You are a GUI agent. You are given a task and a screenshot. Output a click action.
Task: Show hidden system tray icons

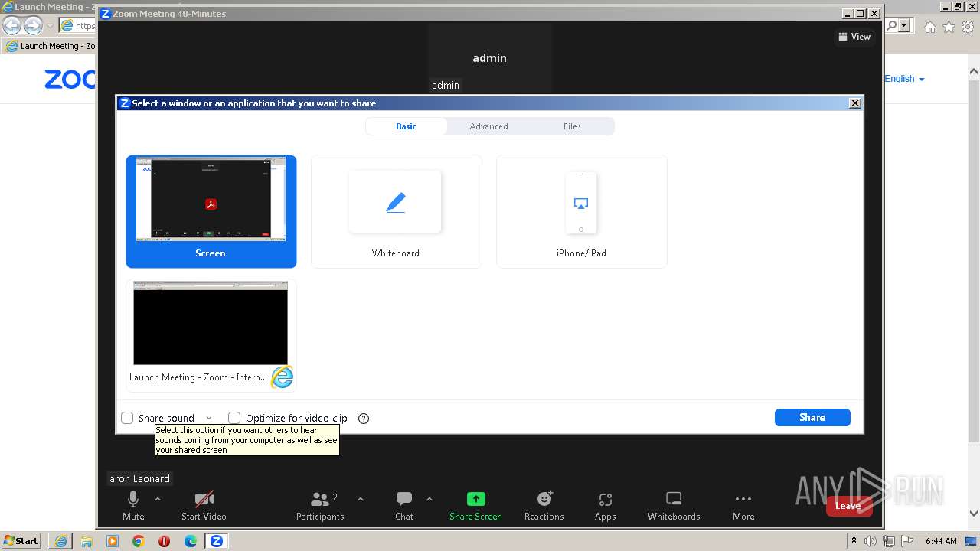tap(854, 541)
